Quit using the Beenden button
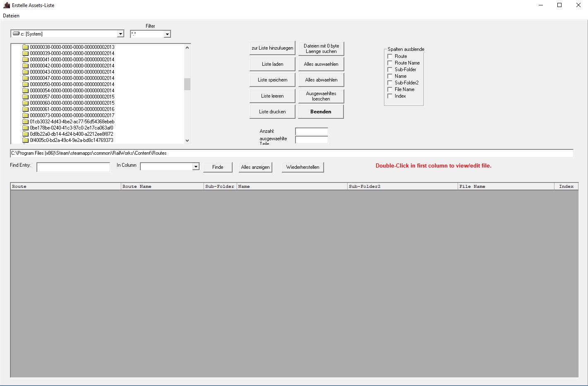Screen dimensions: 588x386 point(321,112)
